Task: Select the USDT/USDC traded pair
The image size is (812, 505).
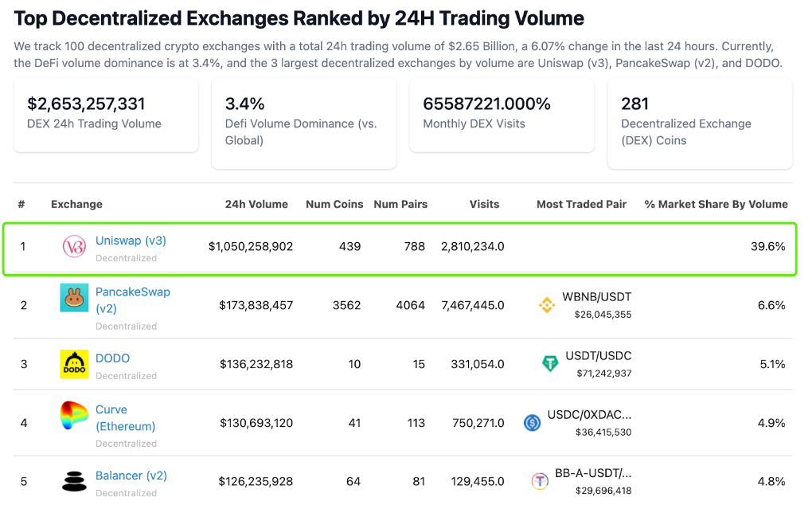Action: pos(598,356)
